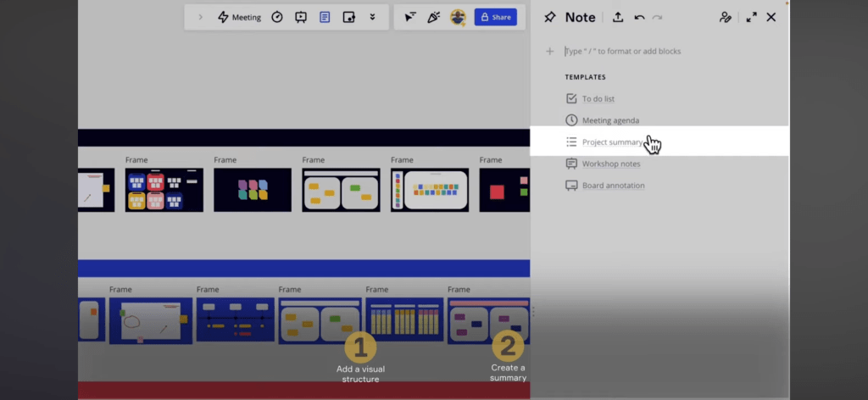Redo note change
868x400 pixels.
(657, 17)
